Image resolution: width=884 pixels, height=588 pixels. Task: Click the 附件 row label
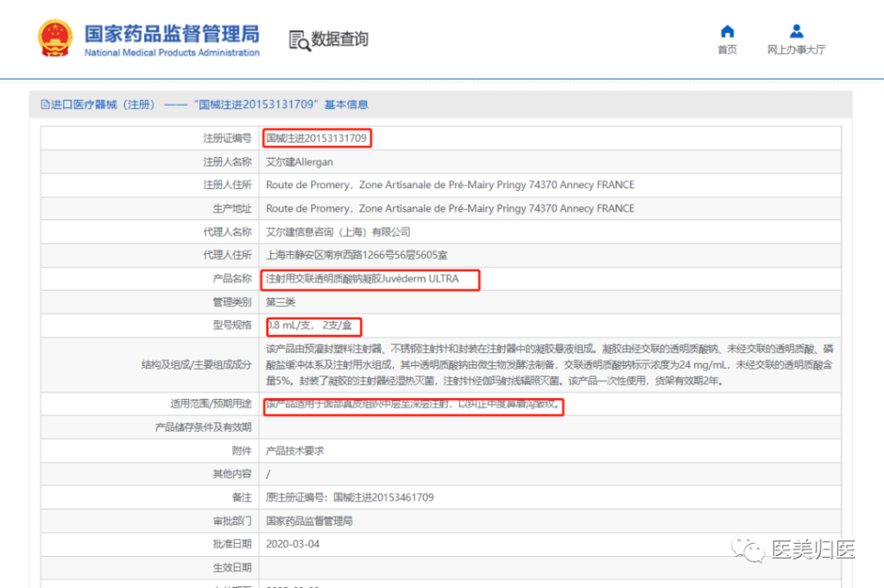point(242,451)
